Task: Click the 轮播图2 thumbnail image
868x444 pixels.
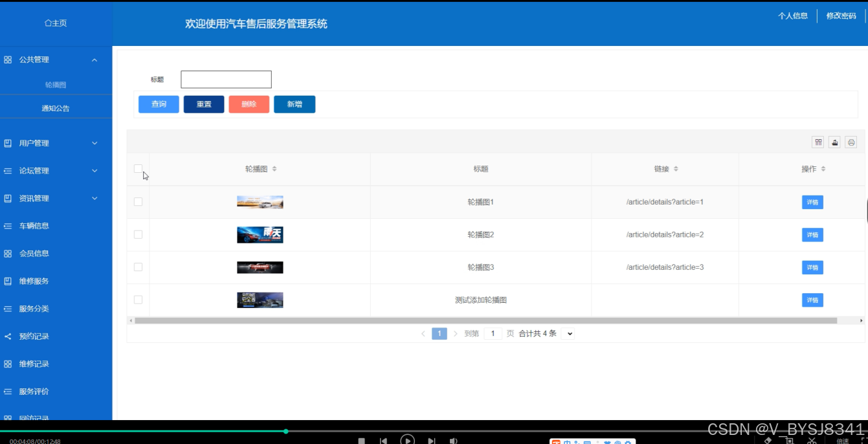Action: click(x=260, y=235)
